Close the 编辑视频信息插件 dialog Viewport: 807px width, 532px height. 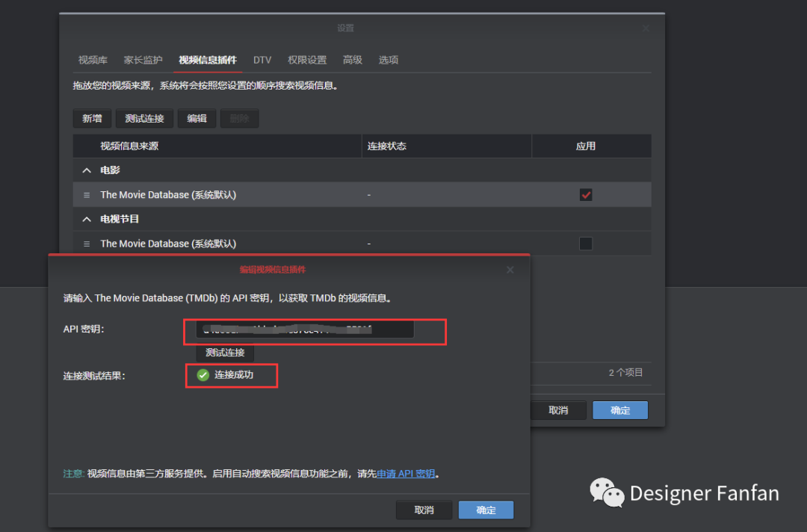510,270
